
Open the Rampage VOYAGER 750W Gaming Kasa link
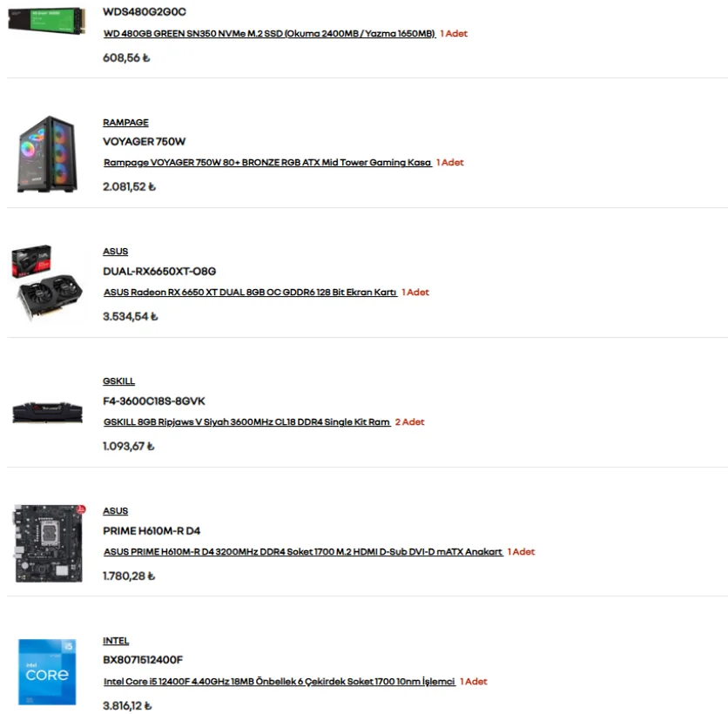[267, 163]
